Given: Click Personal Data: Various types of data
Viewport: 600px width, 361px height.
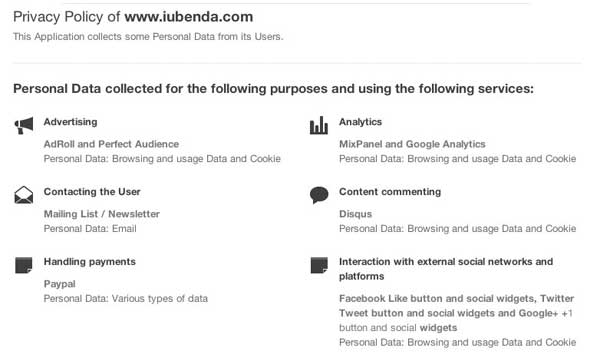Looking at the screenshot, I should 126,299.
